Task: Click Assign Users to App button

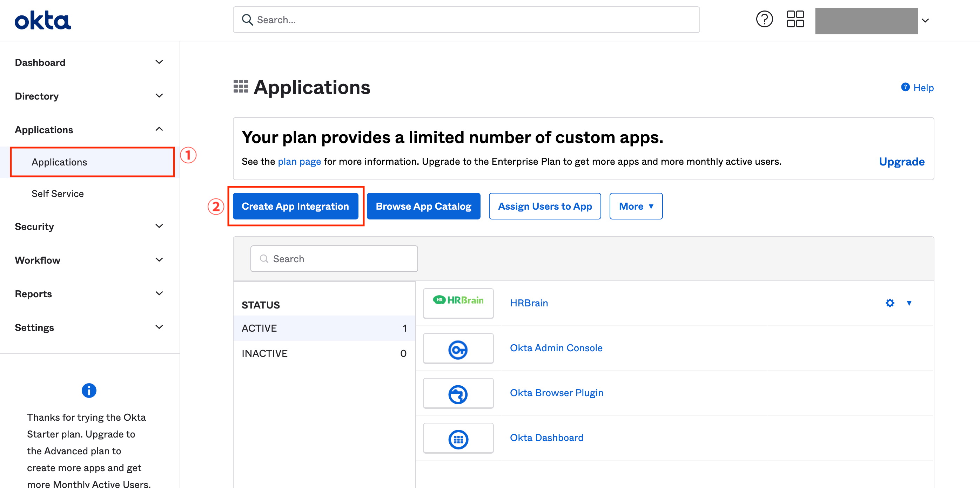Action: tap(545, 206)
